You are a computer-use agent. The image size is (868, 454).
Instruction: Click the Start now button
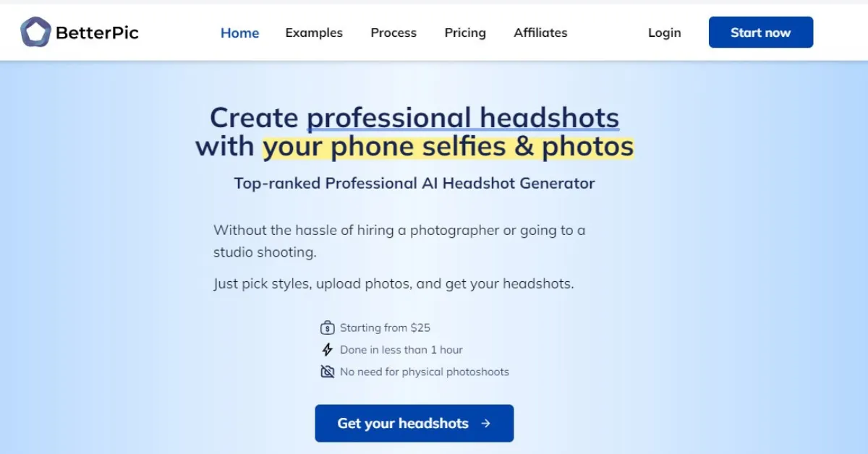[x=761, y=33]
